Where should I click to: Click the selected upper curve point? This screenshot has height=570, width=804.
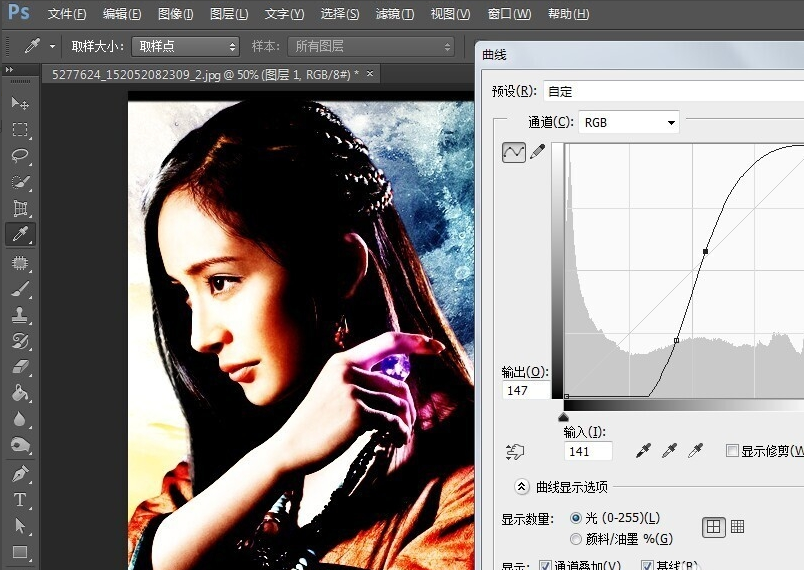point(705,251)
